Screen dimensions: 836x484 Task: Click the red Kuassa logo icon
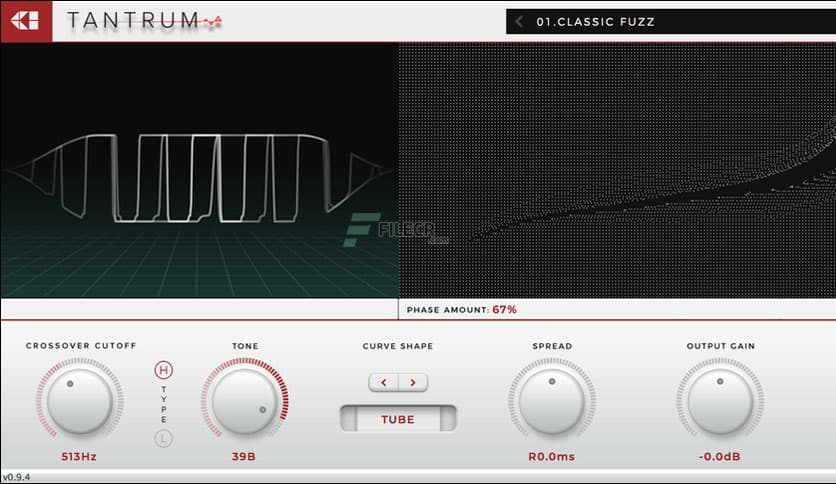coord(26,21)
